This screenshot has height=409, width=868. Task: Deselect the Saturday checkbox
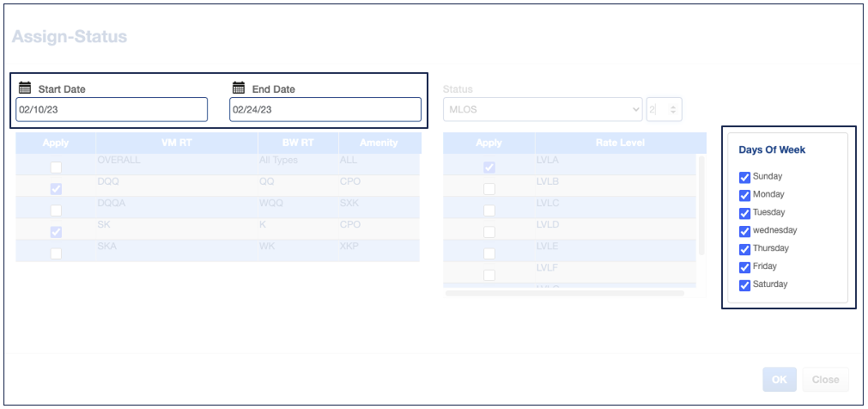pyautogui.click(x=744, y=285)
